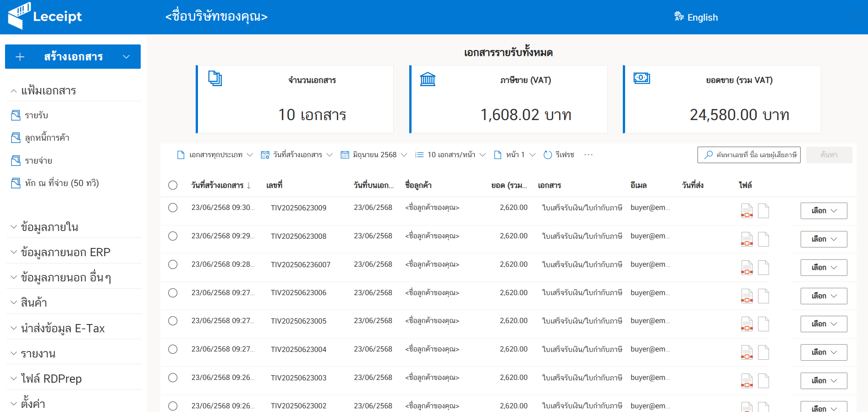868x412 pixels.
Task: Click the Refresh (รีเฟรช) icon
Action: tap(548, 155)
